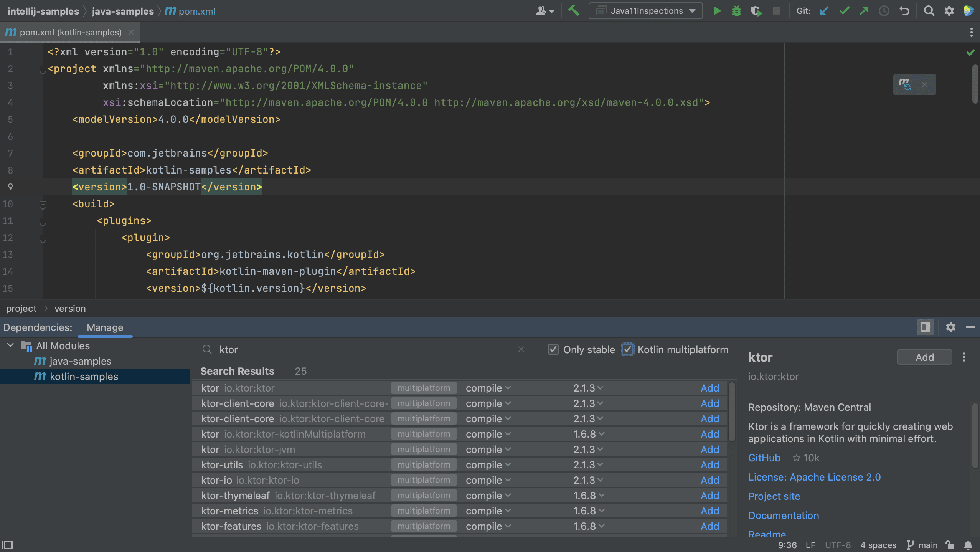The width and height of the screenshot is (980, 552).
Task: Click the search results list scrollbar
Action: click(732, 413)
